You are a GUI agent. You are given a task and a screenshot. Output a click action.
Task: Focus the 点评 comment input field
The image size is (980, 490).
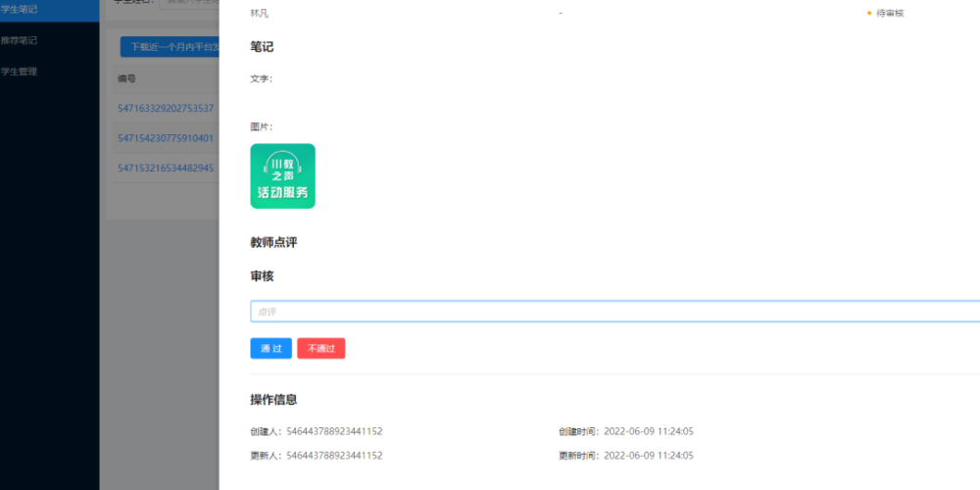(615, 312)
